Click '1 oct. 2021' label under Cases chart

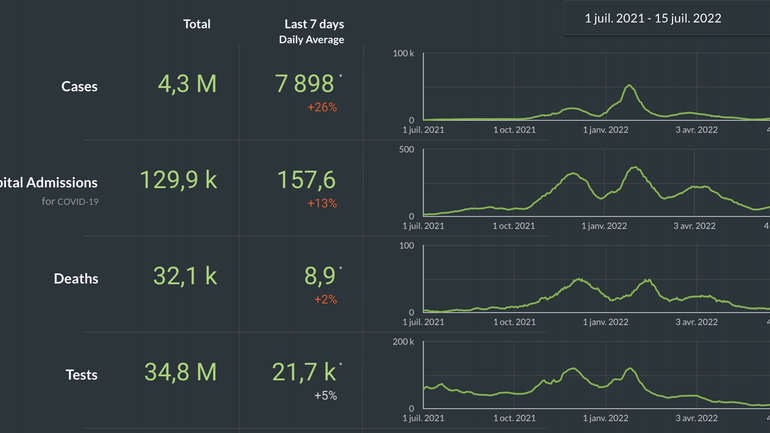(x=515, y=130)
